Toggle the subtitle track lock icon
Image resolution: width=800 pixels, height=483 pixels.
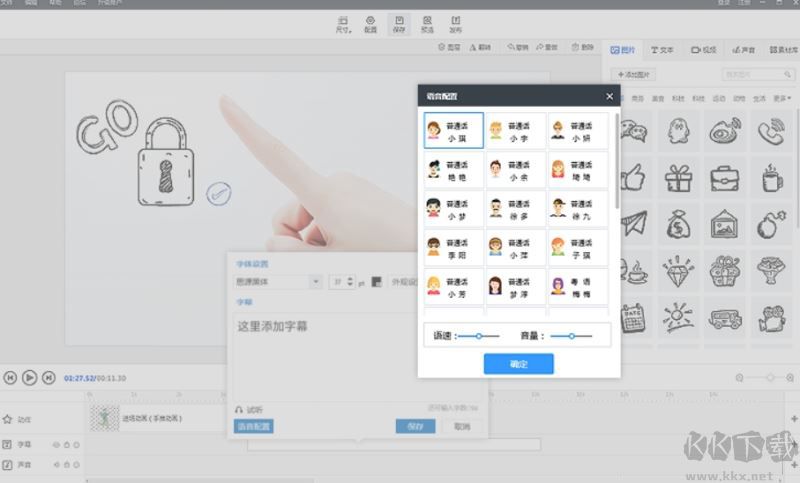[x=66, y=445]
